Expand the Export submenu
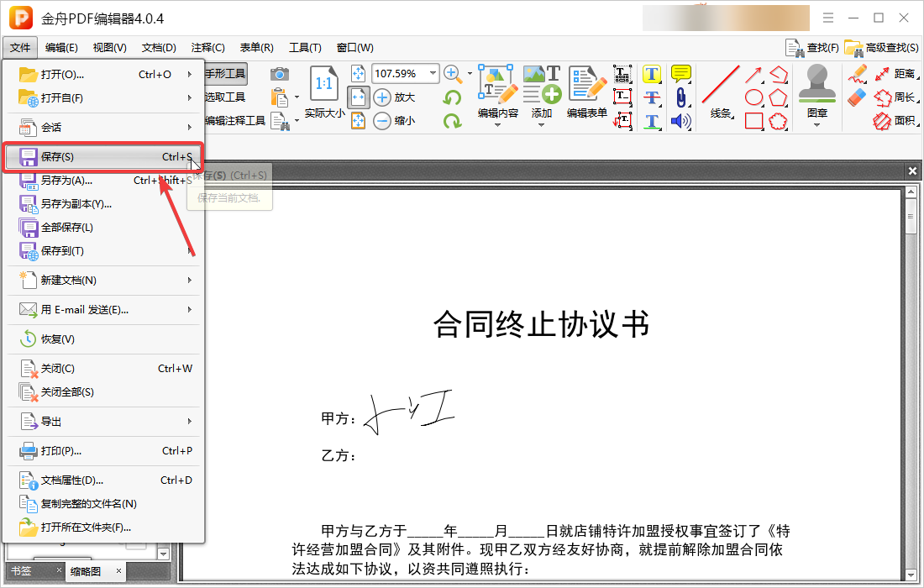This screenshot has height=588, width=924. [x=105, y=422]
